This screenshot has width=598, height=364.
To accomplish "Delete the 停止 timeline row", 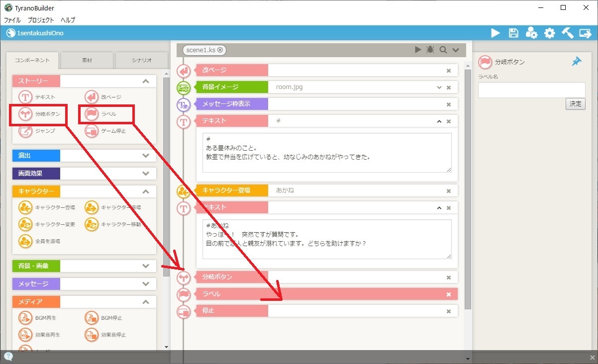I will pos(448,311).
